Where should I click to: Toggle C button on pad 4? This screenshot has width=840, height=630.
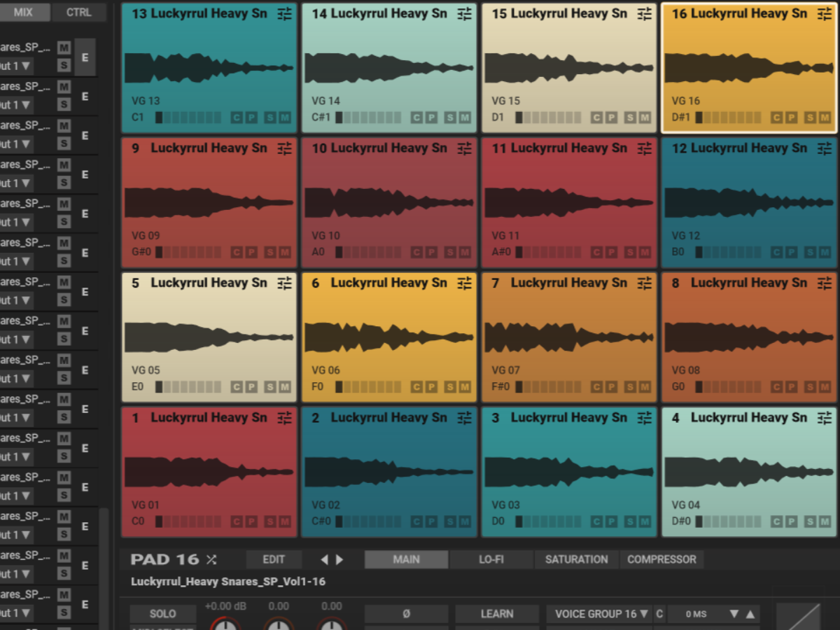(x=776, y=521)
